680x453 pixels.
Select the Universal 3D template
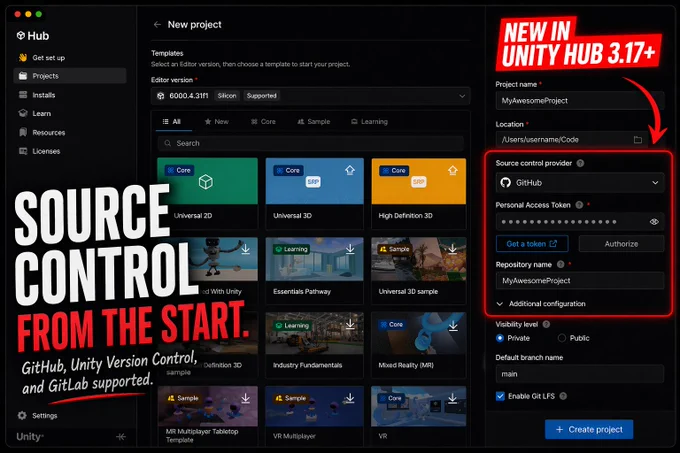(x=314, y=193)
